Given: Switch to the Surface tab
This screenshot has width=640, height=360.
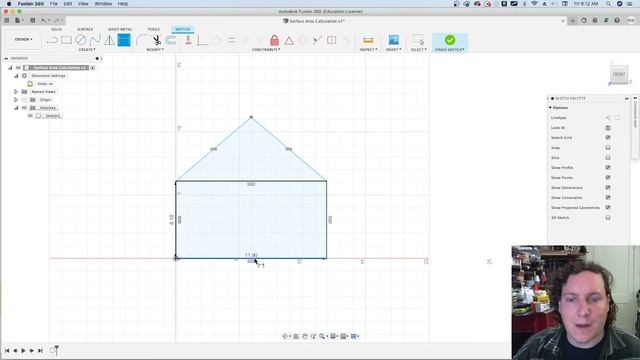Looking at the screenshot, I should [x=85, y=29].
